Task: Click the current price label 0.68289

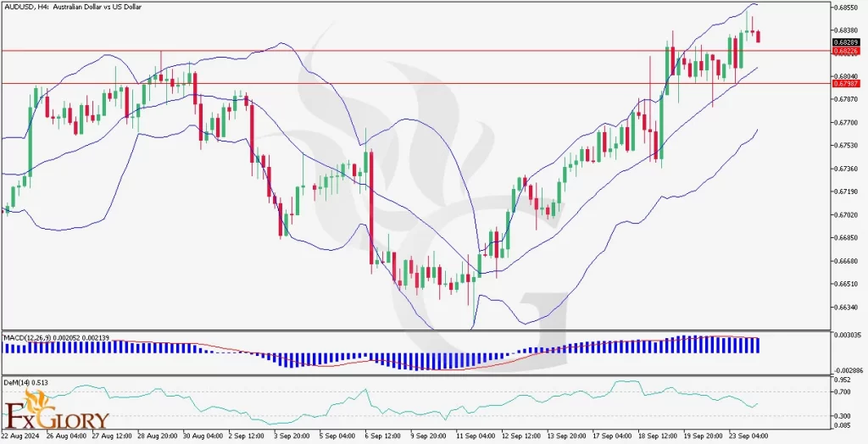Action: tap(846, 42)
